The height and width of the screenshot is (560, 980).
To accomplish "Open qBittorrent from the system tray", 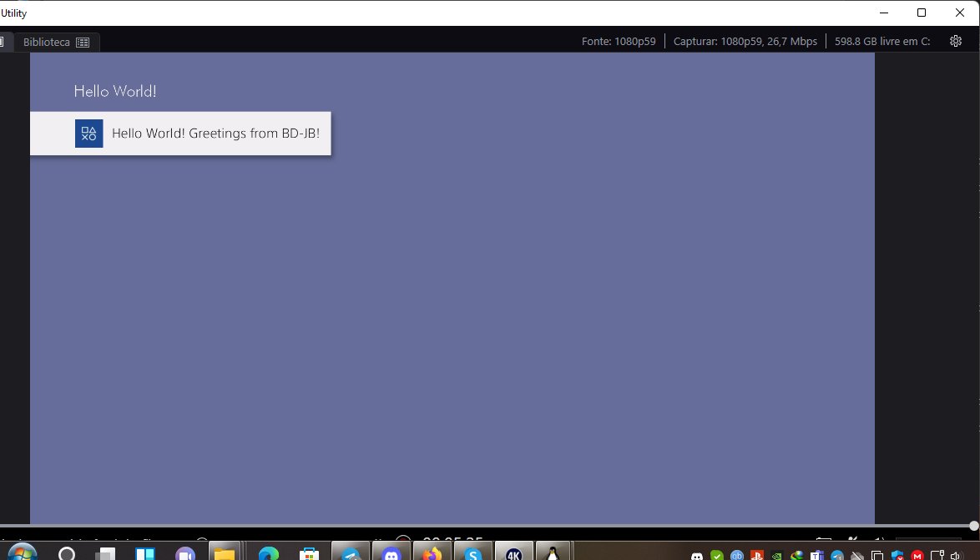I will tap(738, 552).
